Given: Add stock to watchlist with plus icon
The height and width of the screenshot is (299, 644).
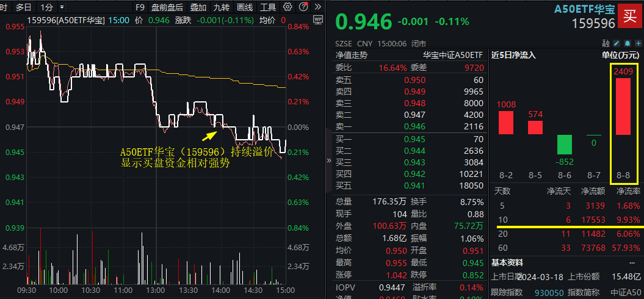Looking at the screenshot, I should click(x=637, y=44).
